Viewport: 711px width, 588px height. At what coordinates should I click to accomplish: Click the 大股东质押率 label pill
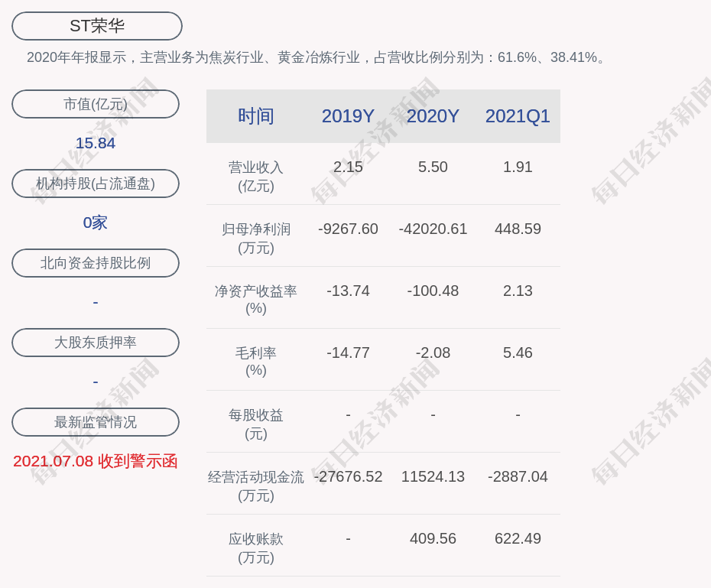[96, 343]
